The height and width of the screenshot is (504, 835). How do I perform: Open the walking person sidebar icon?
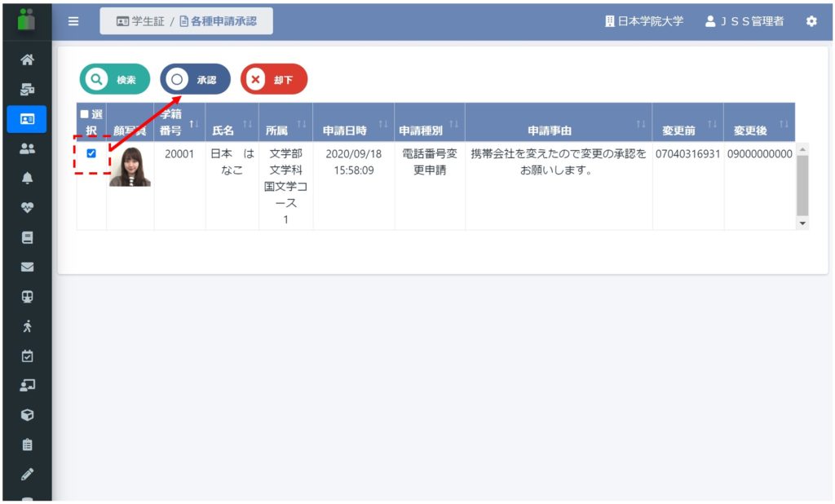27,326
